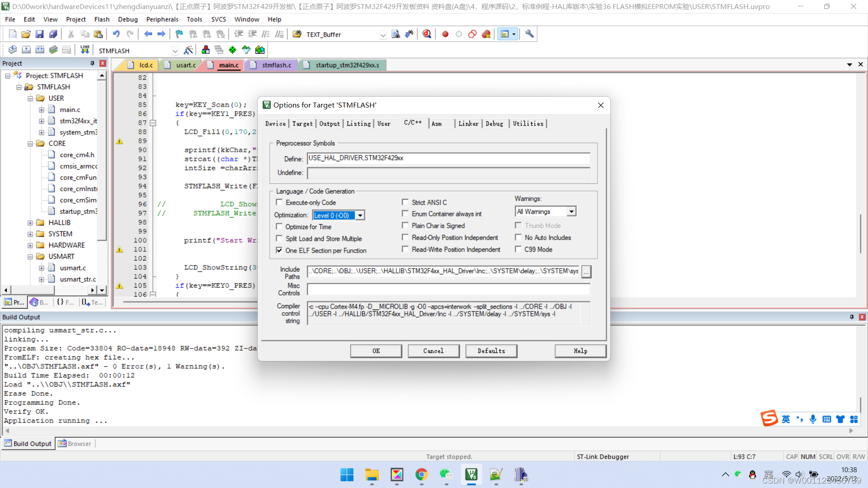
Task: Browse Include Paths with the ellipsis button
Action: pos(586,272)
